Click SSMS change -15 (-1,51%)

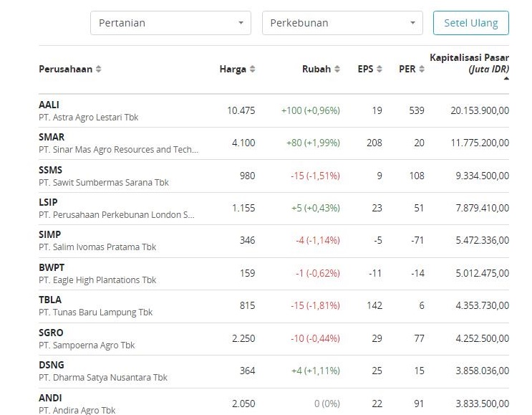315,176
